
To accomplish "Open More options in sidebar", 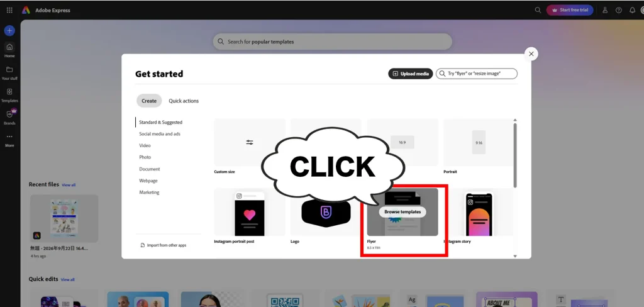I will click(x=9, y=140).
